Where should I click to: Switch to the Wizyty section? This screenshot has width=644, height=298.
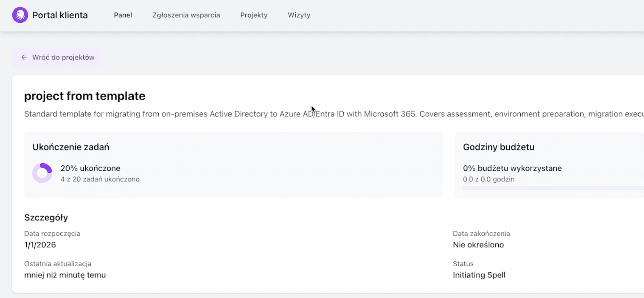(299, 15)
